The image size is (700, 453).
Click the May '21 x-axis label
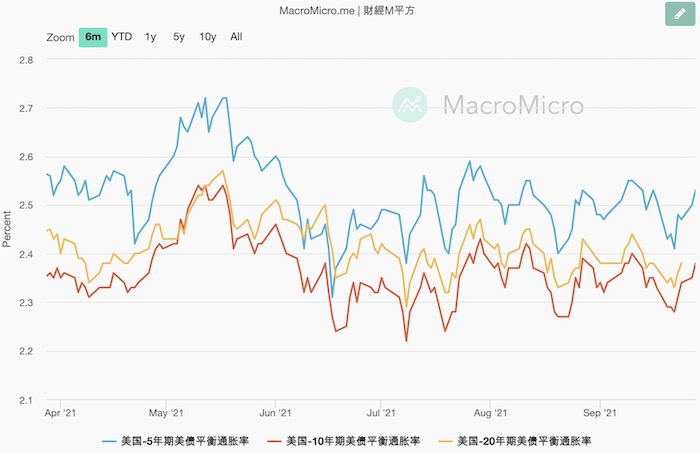point(166,411)
